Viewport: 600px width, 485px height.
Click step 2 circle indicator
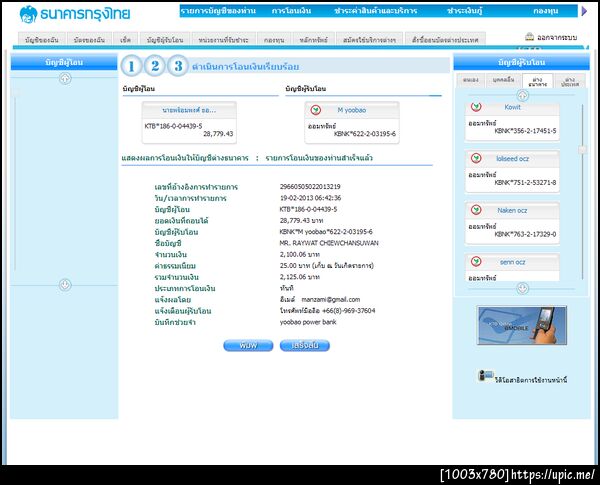155,66
